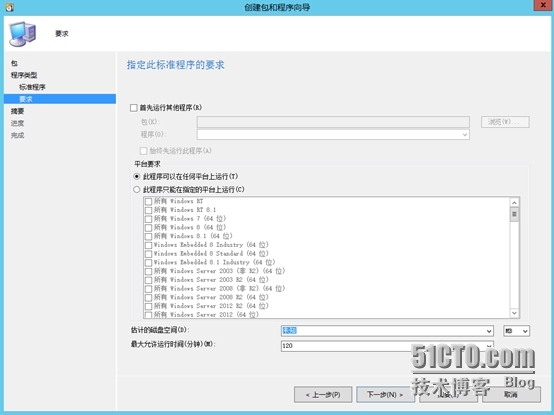Check Windows Embedded 8 Industry (64 位)

[149, 245]
